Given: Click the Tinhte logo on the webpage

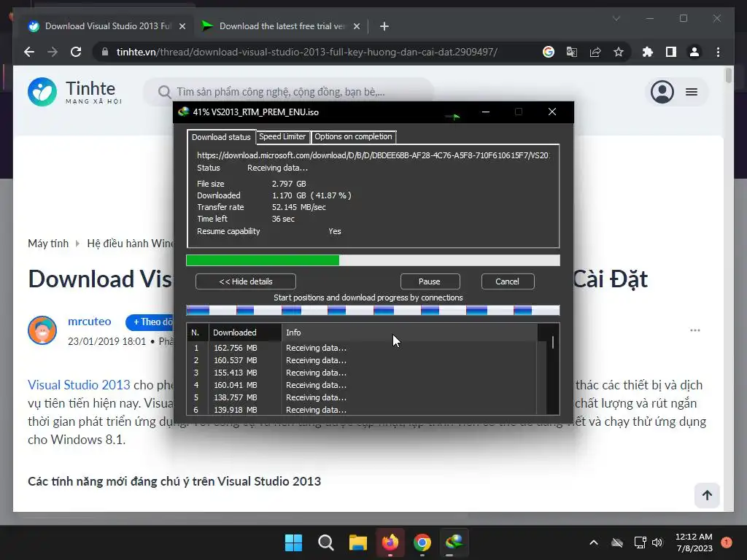Looking at the screenshot, I should (75, 92).
